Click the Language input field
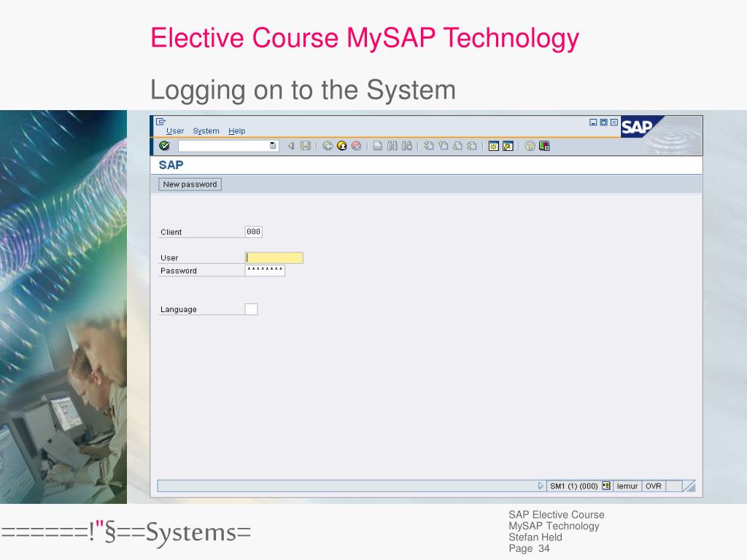The width and height of the screenshot is (747, 560). pos(251,309)
